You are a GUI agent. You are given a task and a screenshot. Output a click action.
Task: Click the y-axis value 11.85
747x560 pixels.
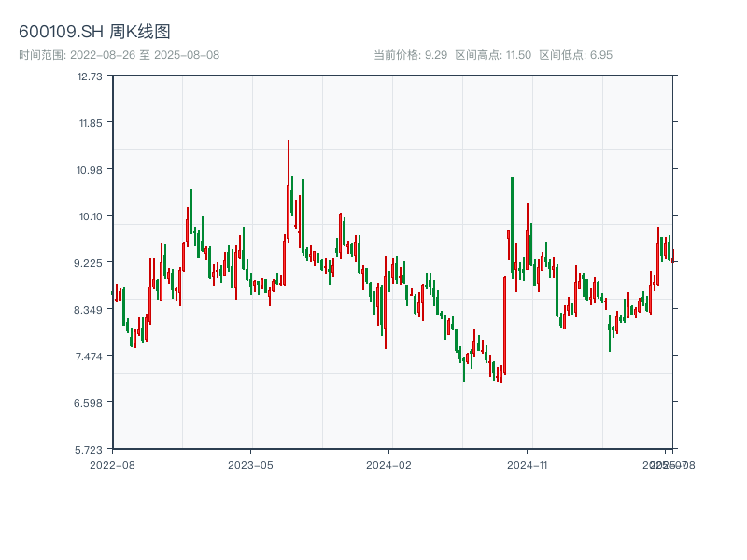pos(91,123)
